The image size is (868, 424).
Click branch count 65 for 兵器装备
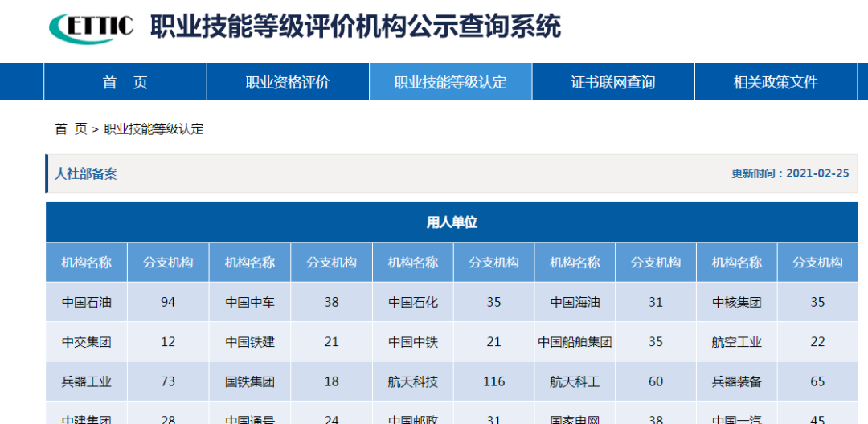pyautogui.click(x=817, y=381)
